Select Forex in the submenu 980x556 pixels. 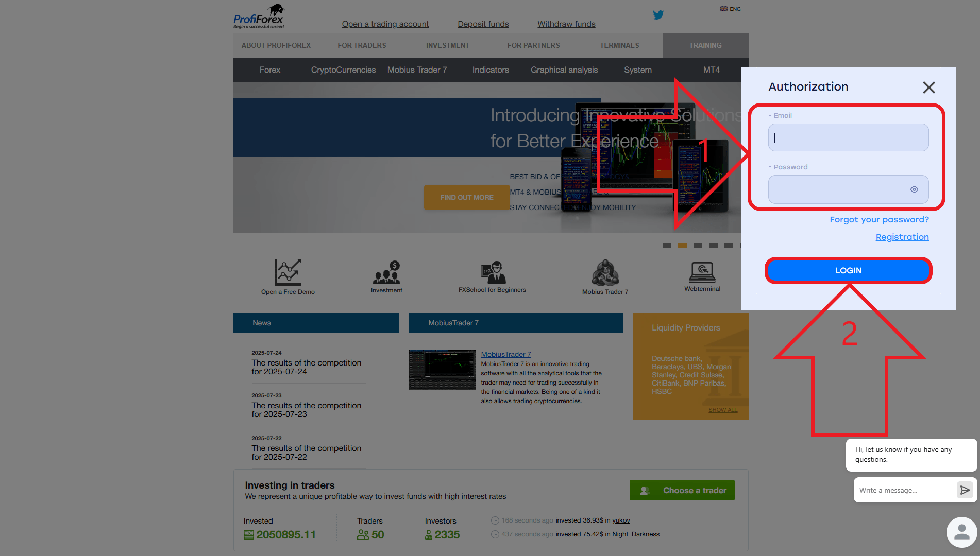(x=269, y=69)
